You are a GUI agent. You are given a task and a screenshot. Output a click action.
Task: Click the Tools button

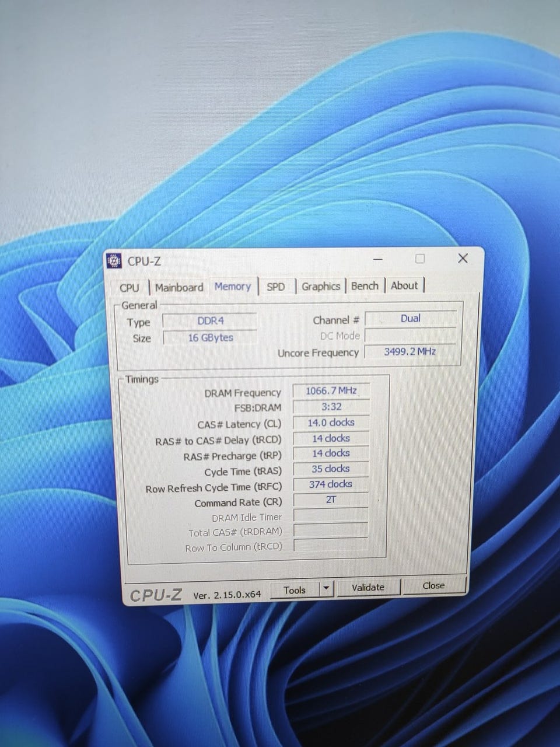[295, 590]
